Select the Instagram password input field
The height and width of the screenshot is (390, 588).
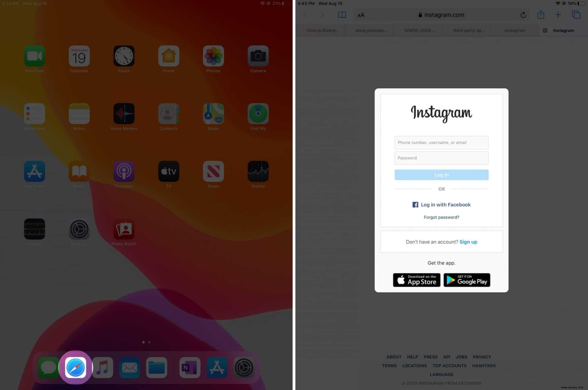441,158
